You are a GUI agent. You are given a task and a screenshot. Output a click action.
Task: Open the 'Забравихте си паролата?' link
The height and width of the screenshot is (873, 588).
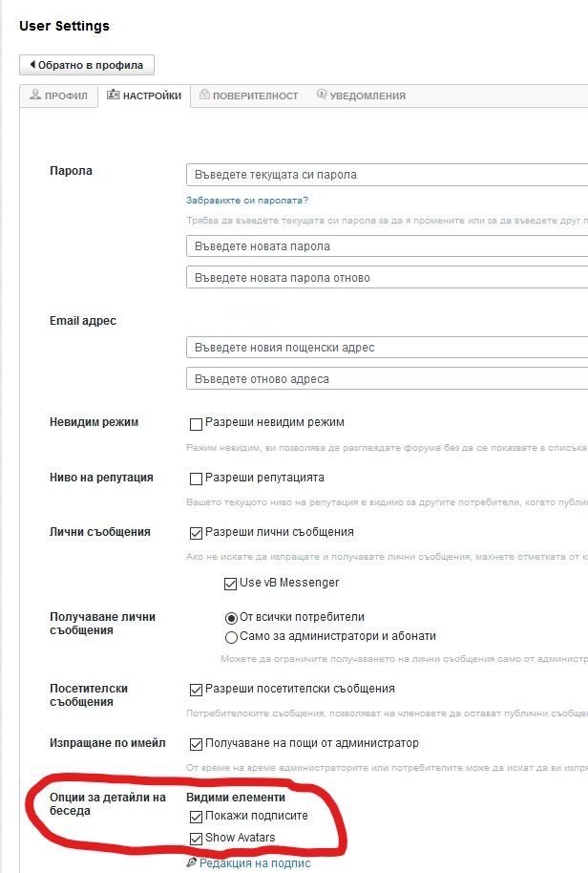tap(247, 201)
